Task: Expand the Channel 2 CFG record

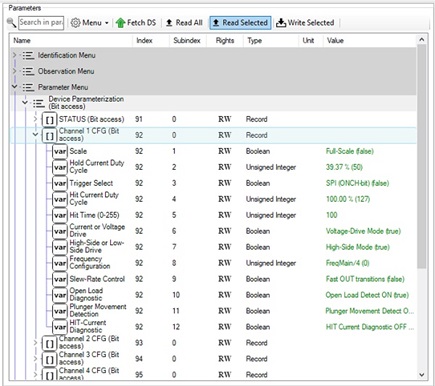Action: click(35, 342)
